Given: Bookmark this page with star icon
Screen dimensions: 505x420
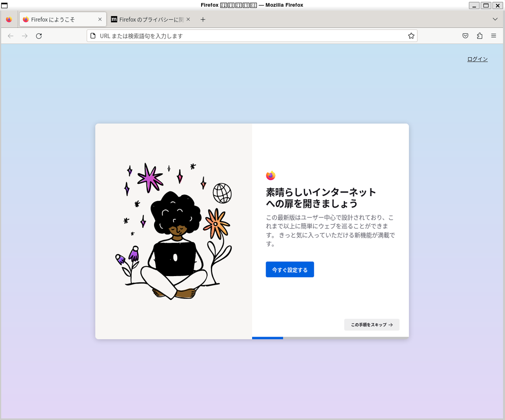Looking at the screenshot, I should tap(411, 36).
